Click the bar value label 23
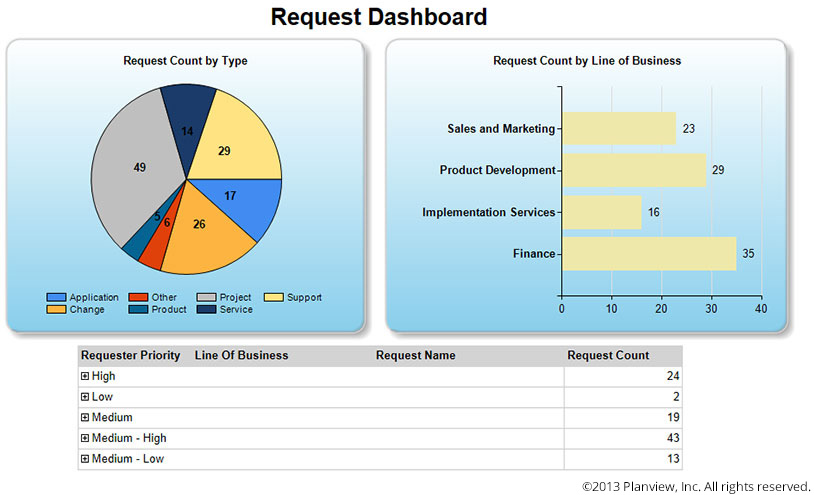The image size is (814, 495). coord(688,129)
